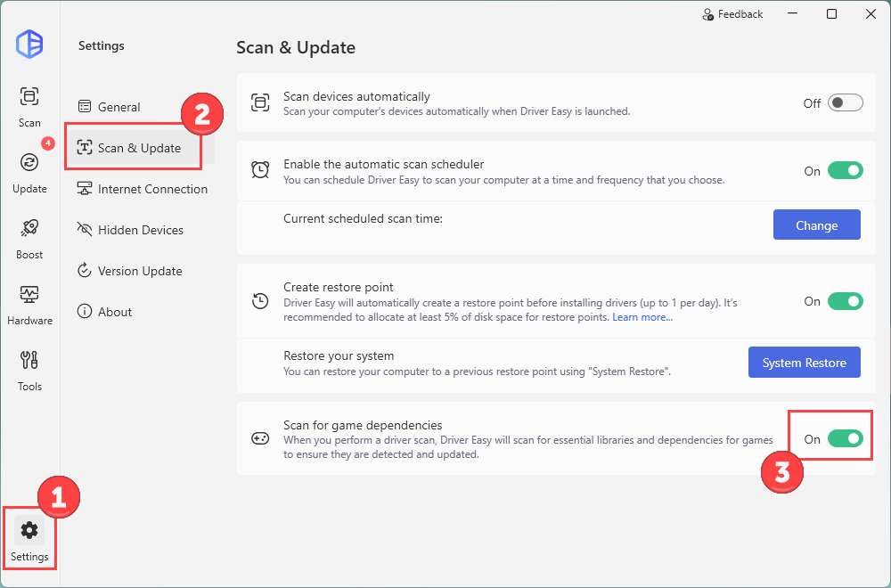This screenshot has height=588, width=891.
Task: Select General settings tab
Action: pyautogui.click(x=119, y=107)
